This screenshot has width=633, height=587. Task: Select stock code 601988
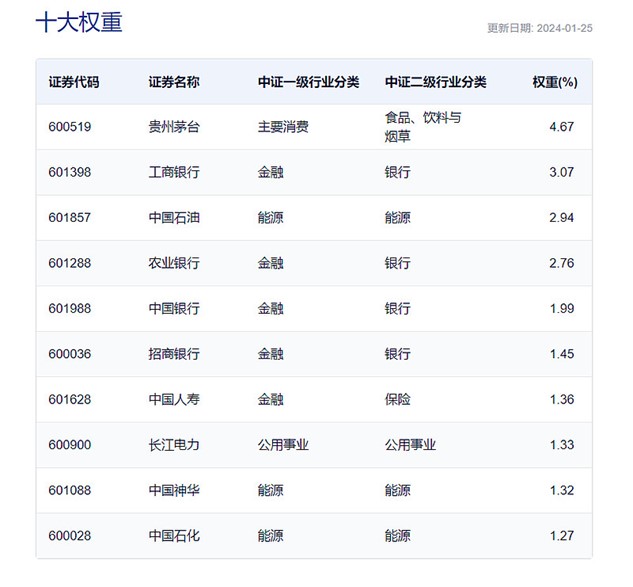70,308
